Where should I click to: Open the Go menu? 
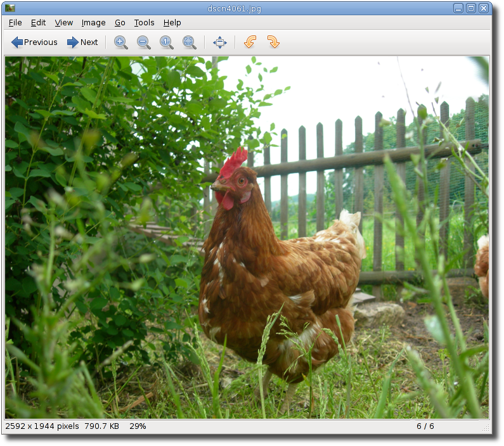click(120, 23)
